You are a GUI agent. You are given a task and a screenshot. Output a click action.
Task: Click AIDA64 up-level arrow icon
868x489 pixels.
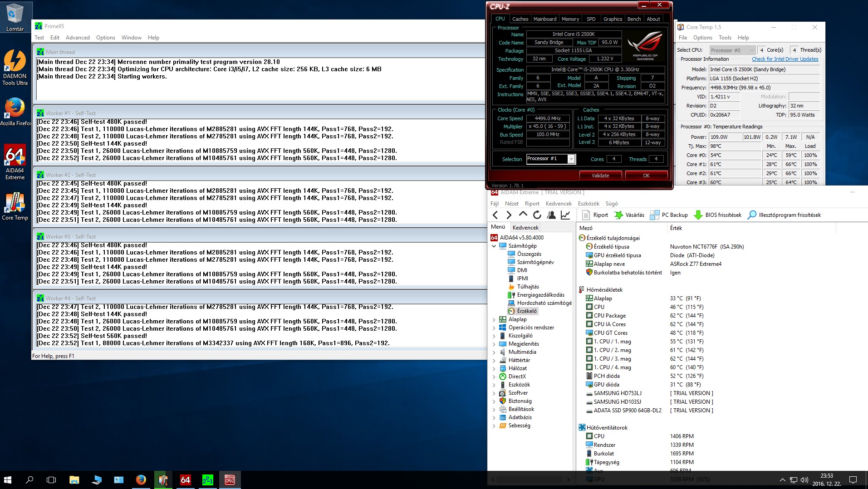tap(523, 215)
